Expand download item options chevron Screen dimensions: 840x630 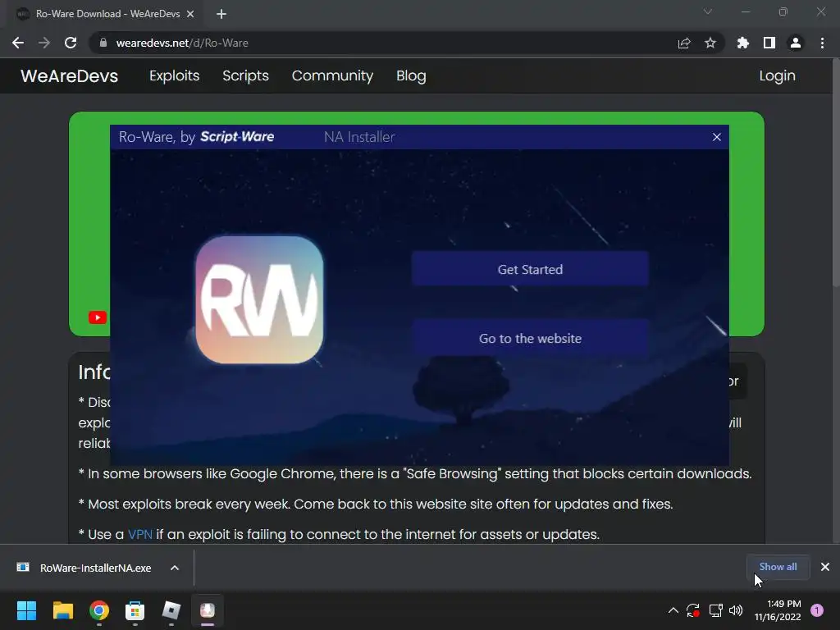click(x=175, y=568)
